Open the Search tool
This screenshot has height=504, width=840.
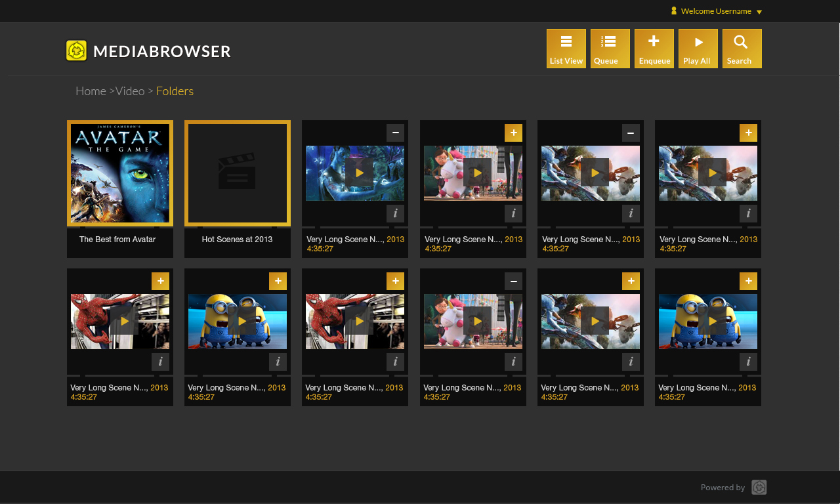tap(742, 49)
